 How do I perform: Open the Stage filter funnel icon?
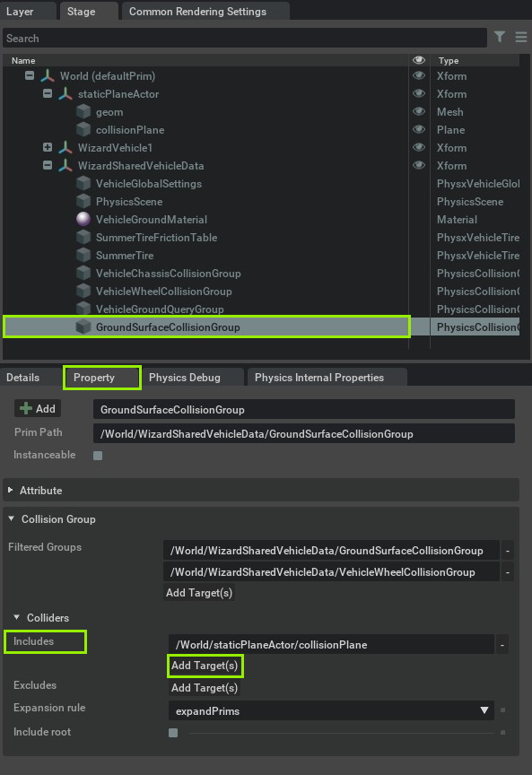500,37
